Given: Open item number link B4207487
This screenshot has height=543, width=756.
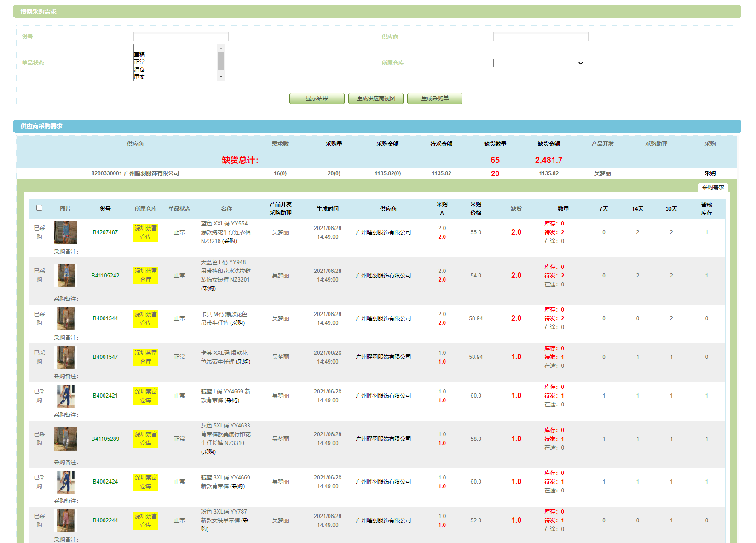Looking at the screenshot, I should click(105, 232).
